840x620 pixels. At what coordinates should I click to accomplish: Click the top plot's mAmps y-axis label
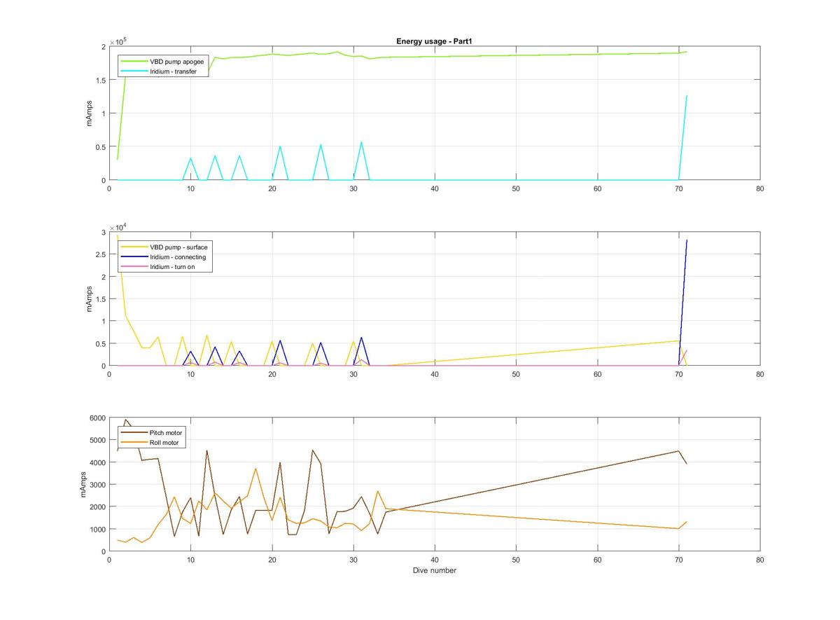(x=90, y=113)
